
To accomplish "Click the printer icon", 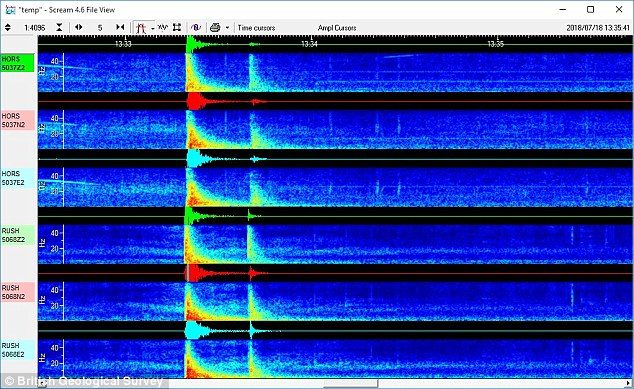I will pyautogui.click(x=215, y=27).
